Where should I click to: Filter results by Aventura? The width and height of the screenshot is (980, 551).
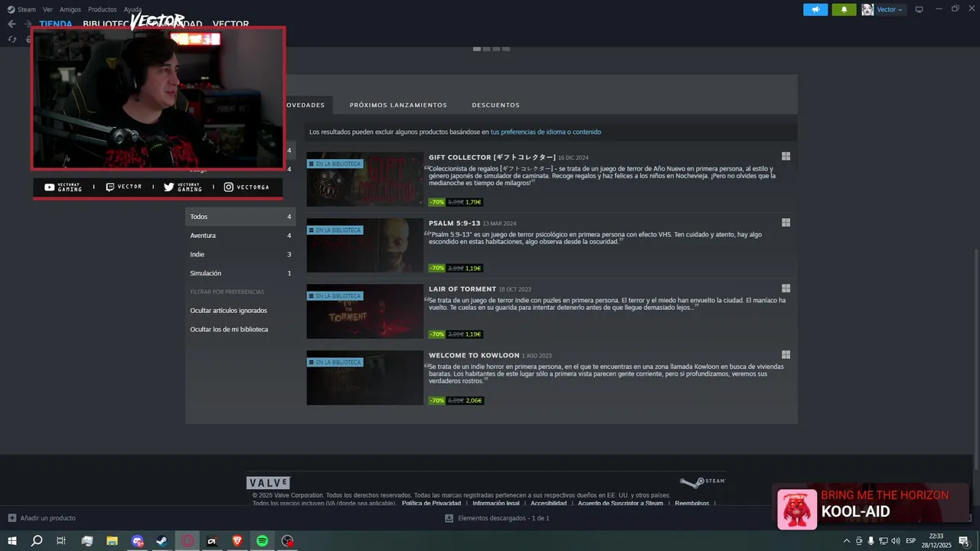pyautogui.click(x=240, y=236)
